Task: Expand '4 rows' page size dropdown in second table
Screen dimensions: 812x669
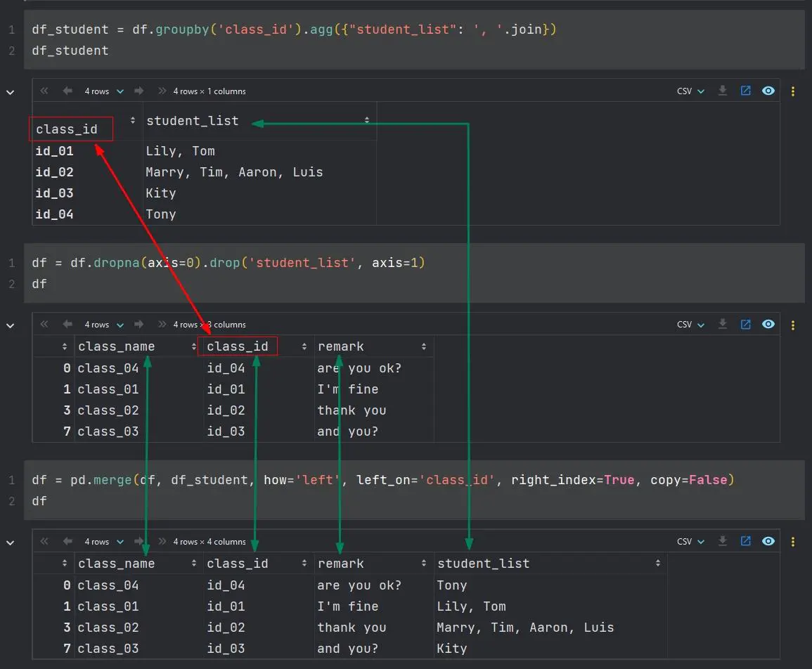Action: point(103,324)
